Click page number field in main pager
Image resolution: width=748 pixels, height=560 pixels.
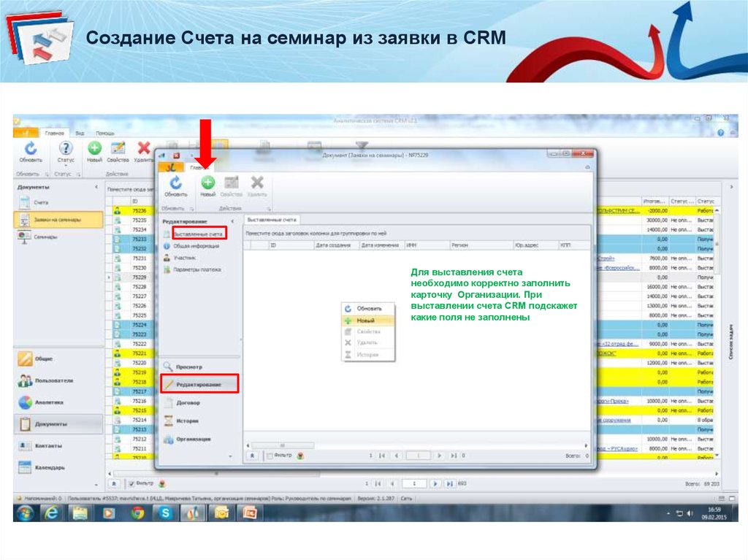coord(413,483)
